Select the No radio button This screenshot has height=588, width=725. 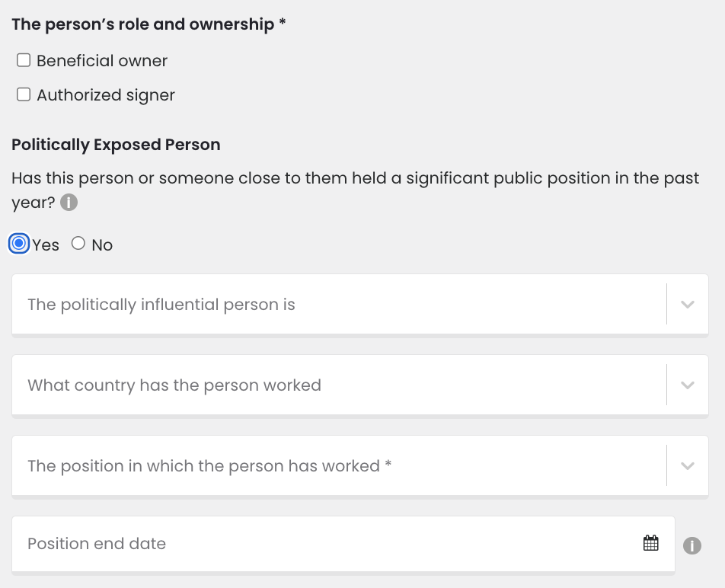pos(78,243)
